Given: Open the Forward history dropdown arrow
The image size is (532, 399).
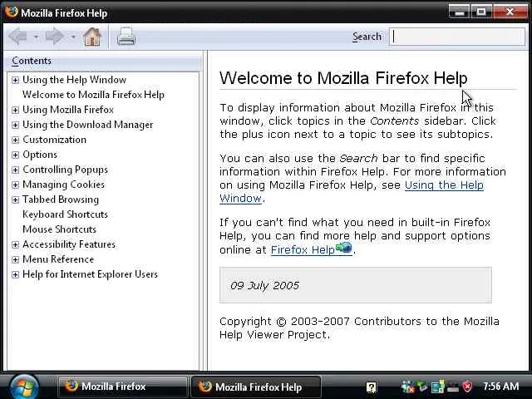Looking at the screenshot, I should pyautogui.click(x=73, y=37).
